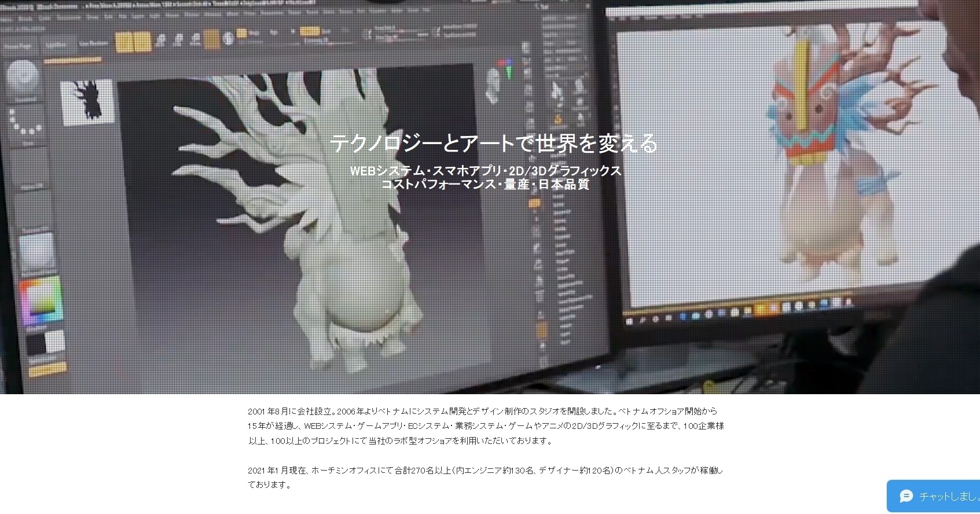Select the black secondary color swatch

click(x=36, y=344)
